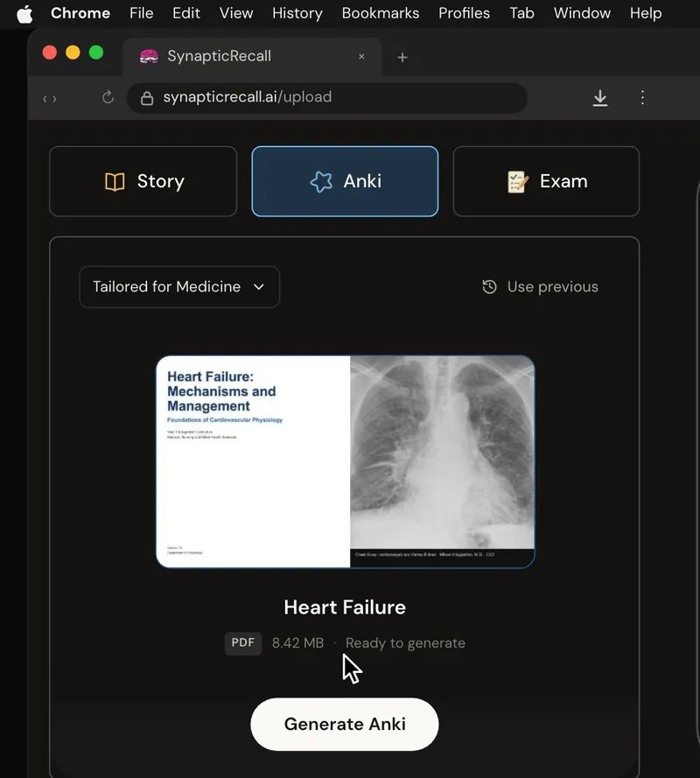The width and height of the screenshot is (700, 778).
Task: Open a new browser tab
Action: (x=402, y=58)
